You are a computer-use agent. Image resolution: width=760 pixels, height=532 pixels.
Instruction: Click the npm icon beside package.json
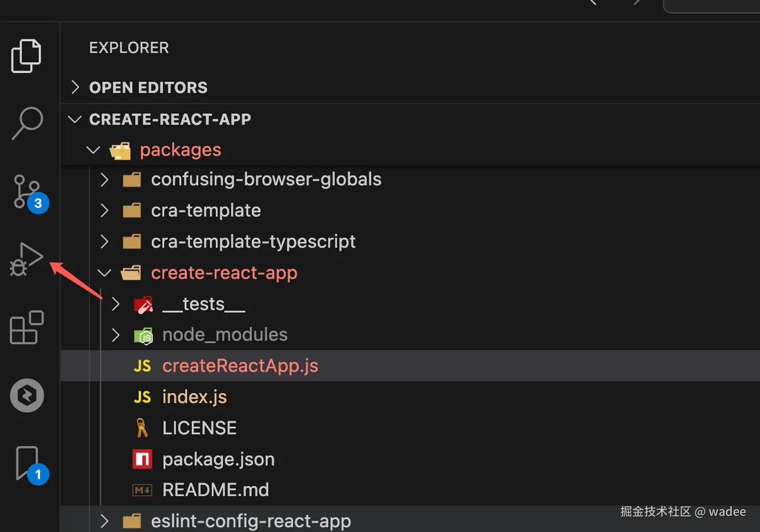[x=142, y=459]
